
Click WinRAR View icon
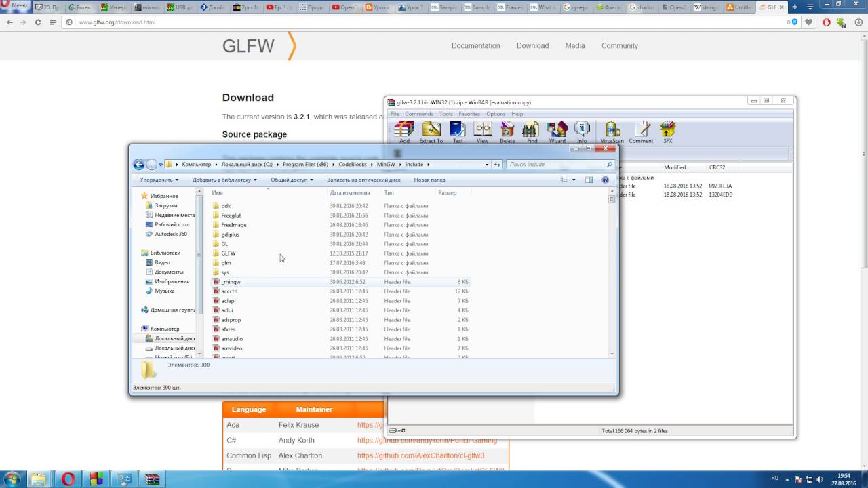pos(483,131)
